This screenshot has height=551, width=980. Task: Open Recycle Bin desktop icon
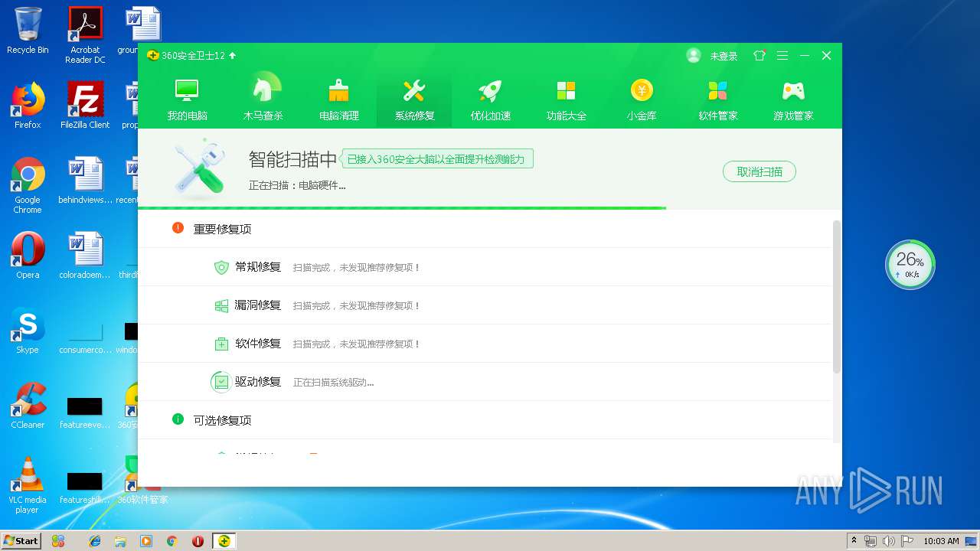click(28, 32)
